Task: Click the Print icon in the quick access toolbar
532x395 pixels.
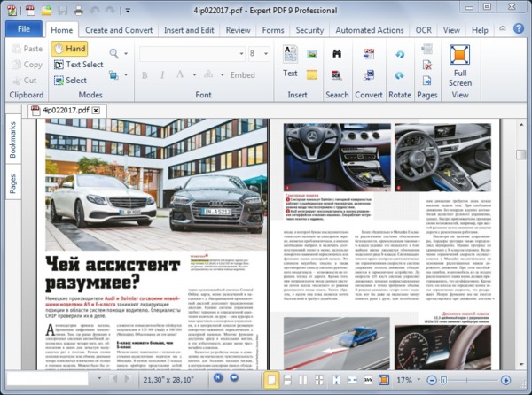Action: 78,11
